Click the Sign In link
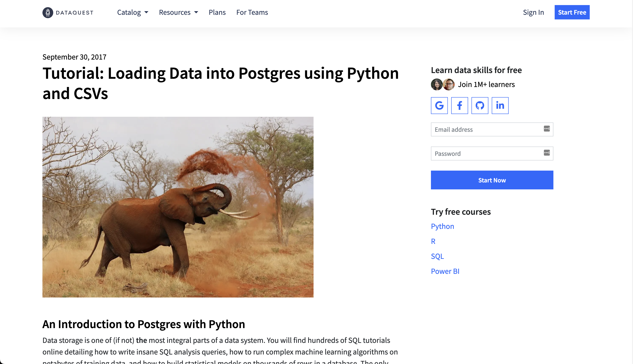This screenshot has width=633, height=364. pos(533,12)
